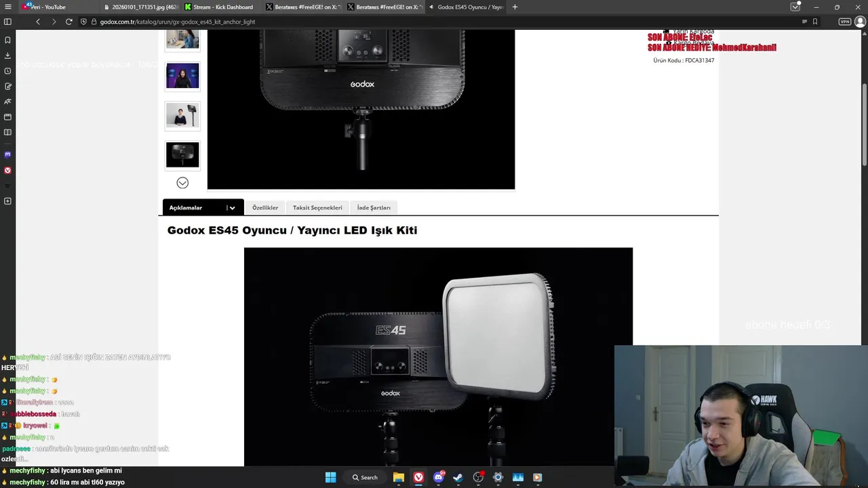
Task: Open OBS Studio from taskbar
Action: pyautogui.click(x=478, y=477)
